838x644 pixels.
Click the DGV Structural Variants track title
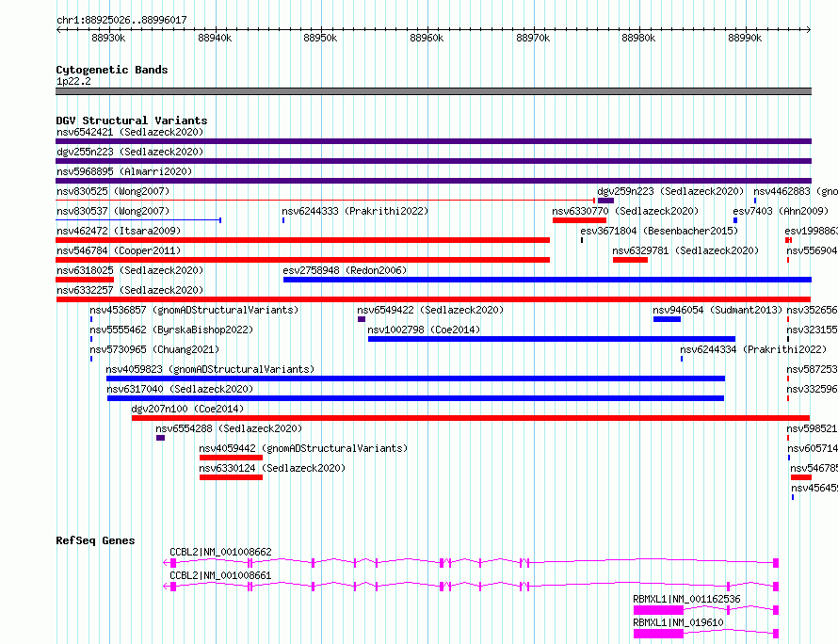(132, 121)
